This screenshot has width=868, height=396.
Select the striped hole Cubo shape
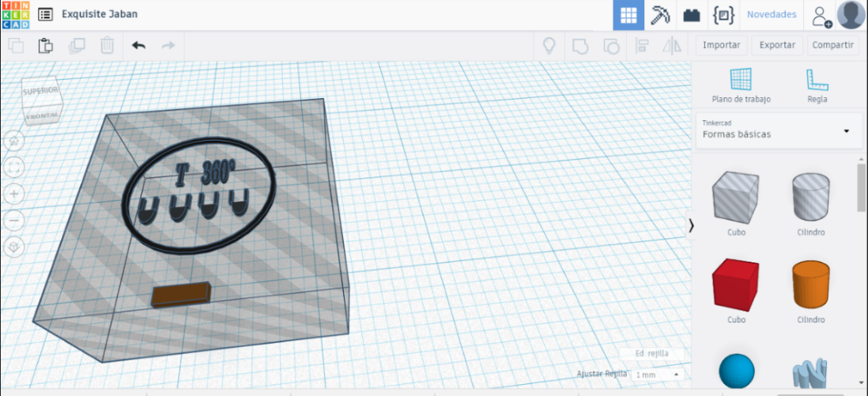(x=736, y=198)
